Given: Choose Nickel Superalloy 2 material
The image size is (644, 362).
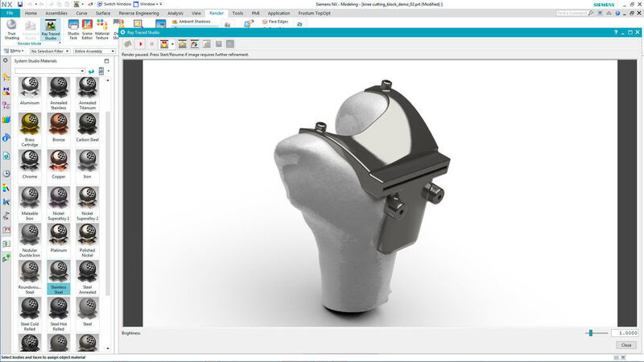Looking at the screenshot, I should (x=87, y=204).
